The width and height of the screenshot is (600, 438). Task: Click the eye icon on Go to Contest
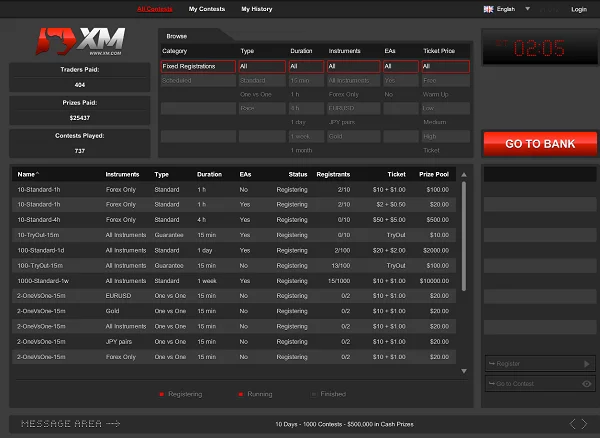point(587,384)
